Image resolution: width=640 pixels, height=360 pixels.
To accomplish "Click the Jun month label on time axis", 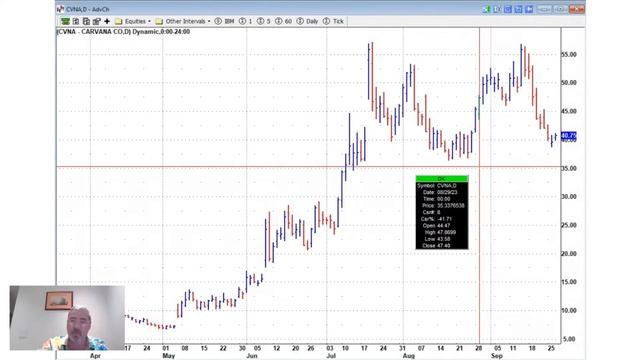I will (252, 356).
